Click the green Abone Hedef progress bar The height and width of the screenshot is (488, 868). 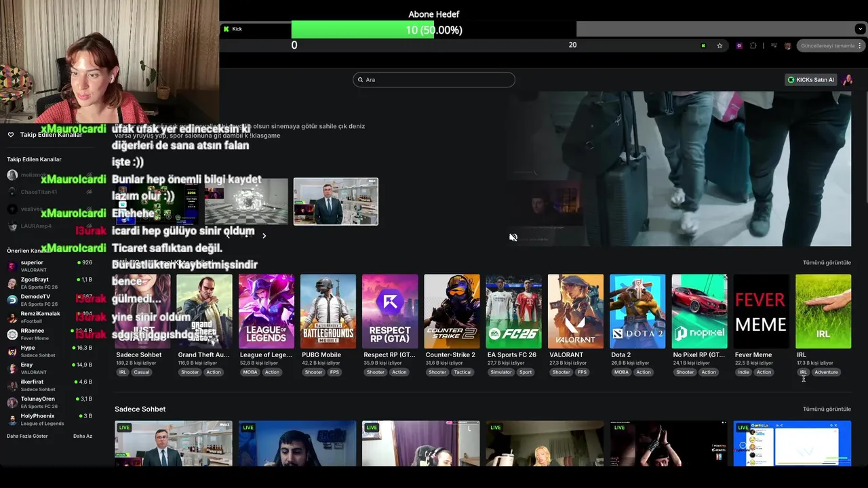tap(363, 30)
